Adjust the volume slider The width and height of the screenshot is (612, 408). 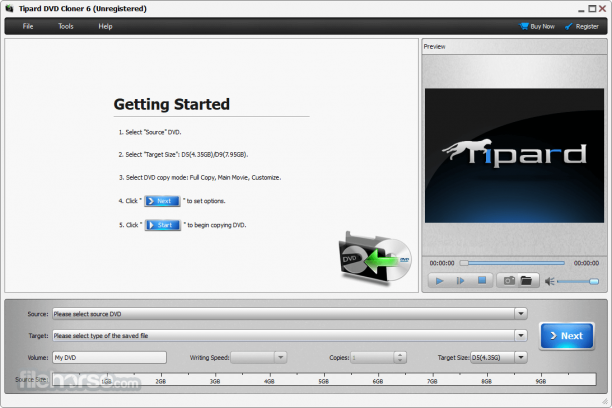click(578, 281)
